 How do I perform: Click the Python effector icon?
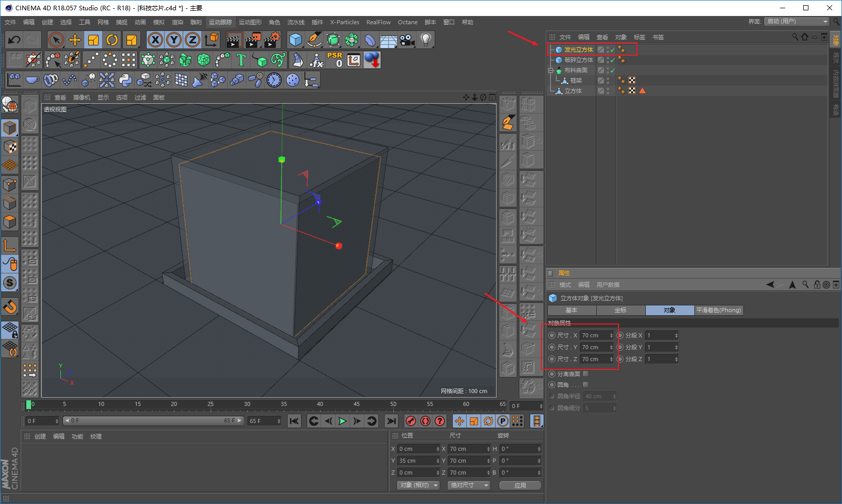pos(125,80)
